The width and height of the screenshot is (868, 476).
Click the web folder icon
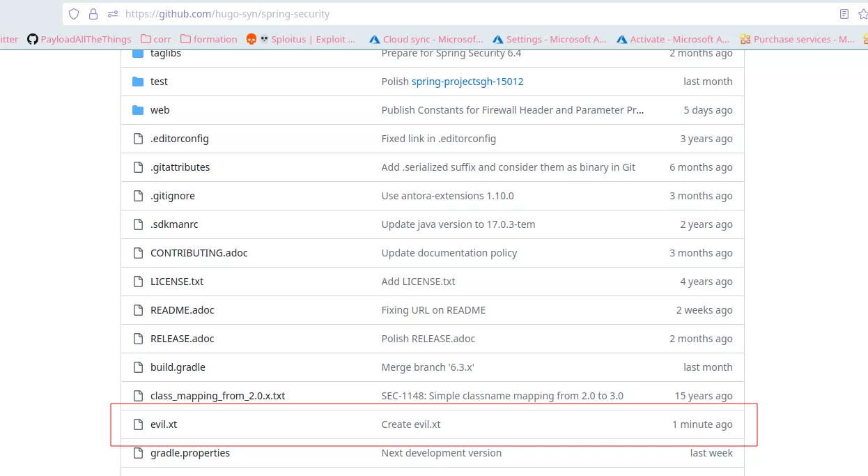(x=138, y=110)
